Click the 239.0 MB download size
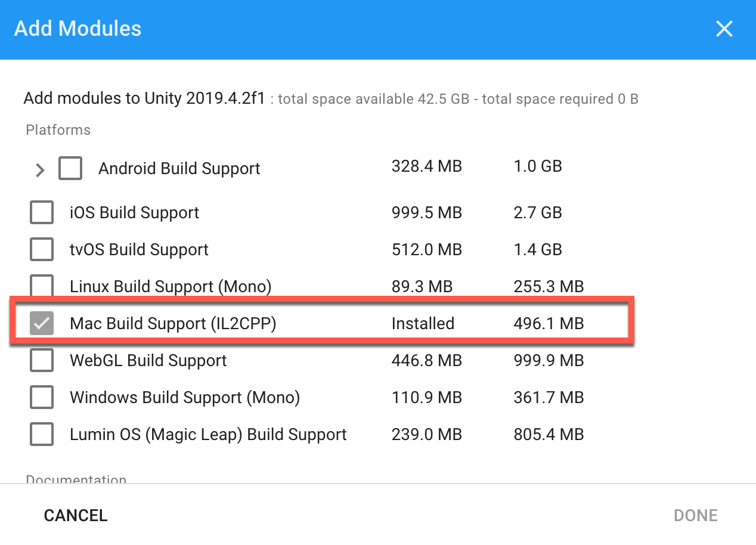Screen dimensions: 756x545 tap(426, 435)
